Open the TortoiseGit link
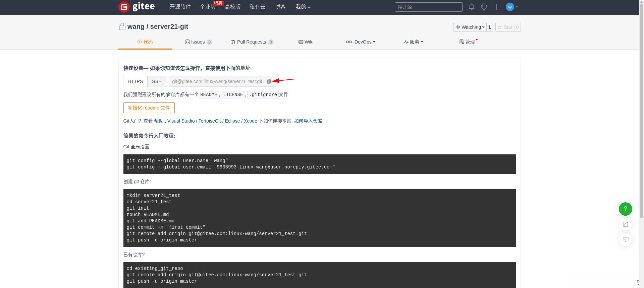Image resolution: width=644 pixels, height=288 pixels. coord(210,121)
